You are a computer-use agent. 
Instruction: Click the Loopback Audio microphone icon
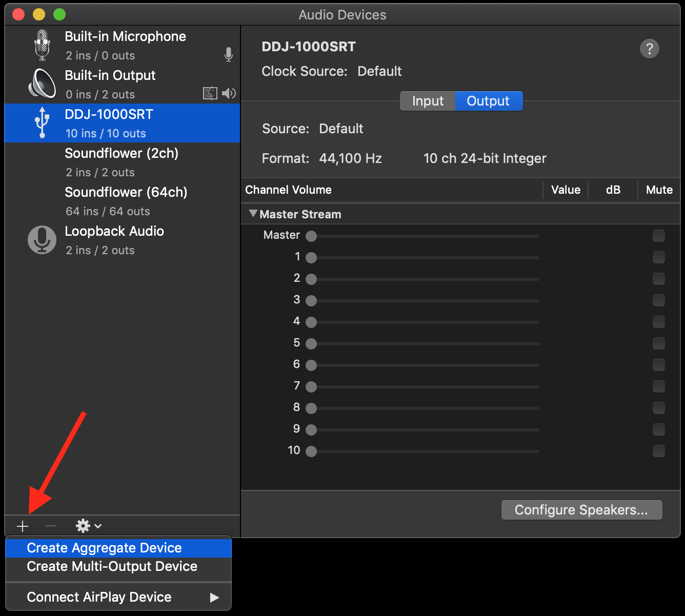[42, 240]
